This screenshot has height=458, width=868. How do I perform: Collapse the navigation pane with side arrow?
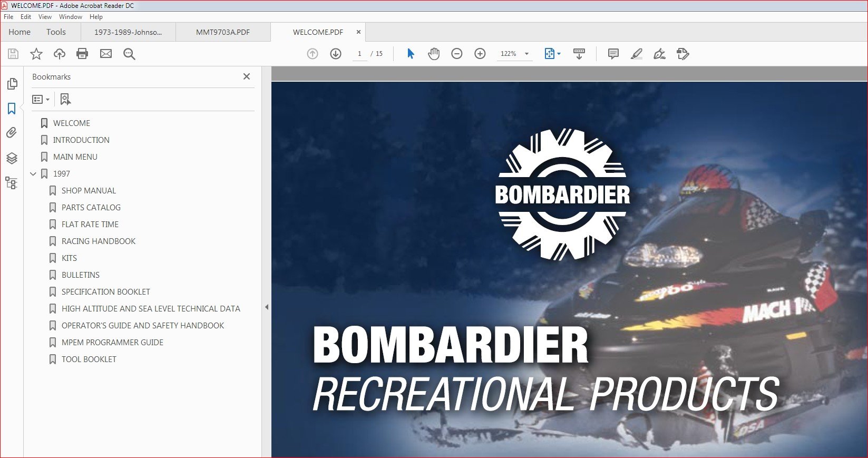(x=267, y=307)
